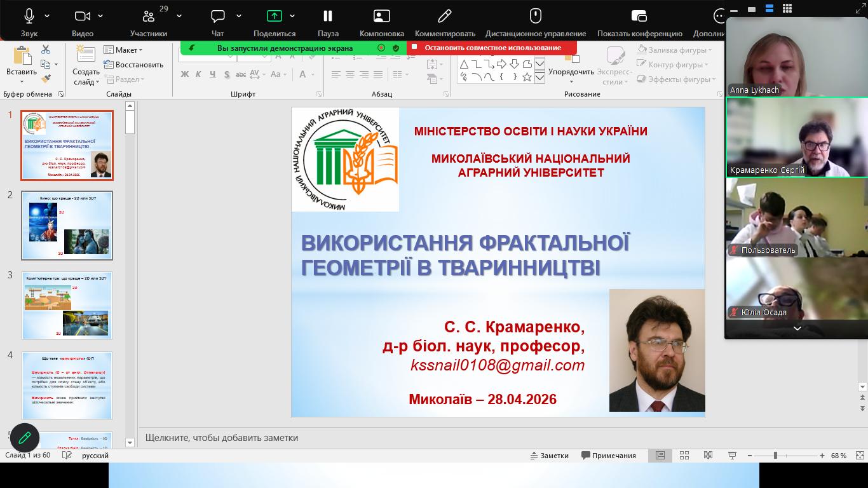The image size is (868, 488).
Task: Justify text in paragraph group
Action: click(378, 74)
